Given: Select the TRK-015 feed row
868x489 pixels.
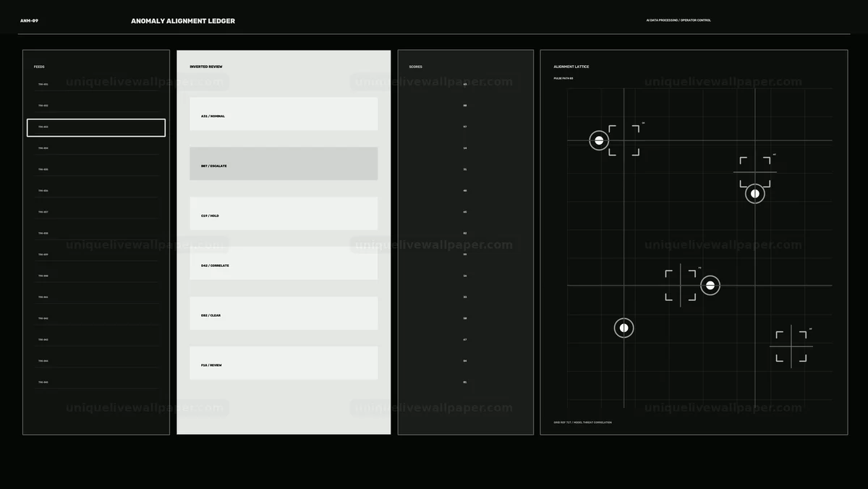Looking at the screenshot, I should coord(96,382).
